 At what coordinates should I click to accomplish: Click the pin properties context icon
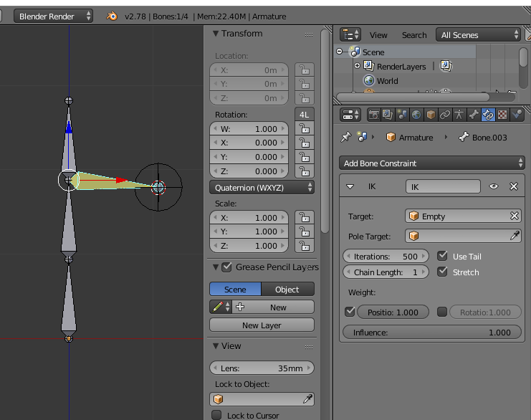pyautogui.click(x=346, y=138)
